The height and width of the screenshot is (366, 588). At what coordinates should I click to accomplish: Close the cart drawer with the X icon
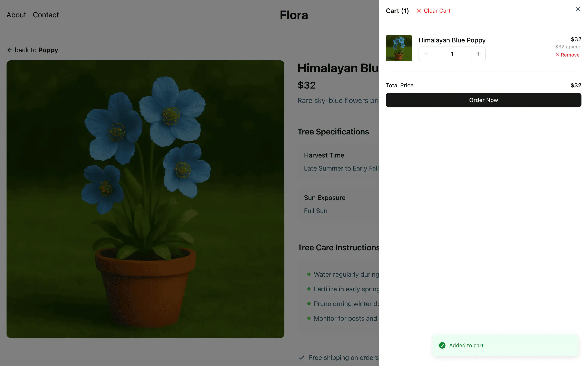click(578, 9)
